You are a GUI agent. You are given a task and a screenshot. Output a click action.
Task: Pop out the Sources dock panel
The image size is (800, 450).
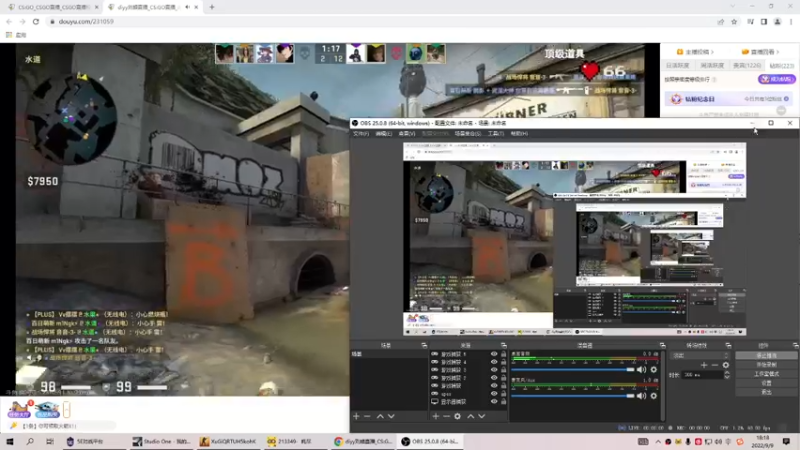tap(504, 345)
